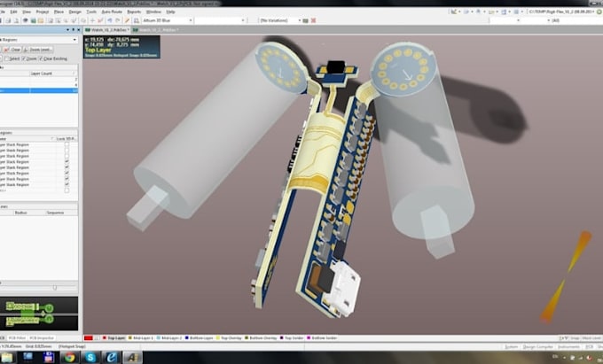This screenshot has height=364, width=603.
Task: Click the Altium Designer taskbar icon
Action: point(132,358)
